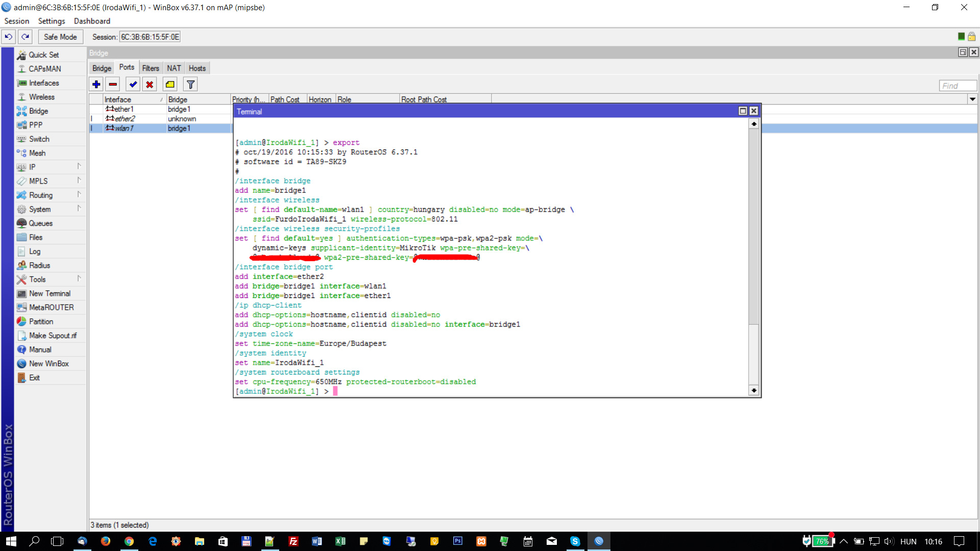Show hidden system tray icons chevron

(843, 541)
